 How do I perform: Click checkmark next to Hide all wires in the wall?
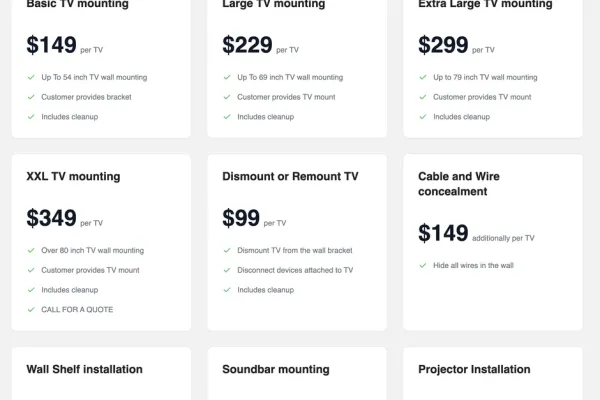pyautogui.click(x=423, y=265)
